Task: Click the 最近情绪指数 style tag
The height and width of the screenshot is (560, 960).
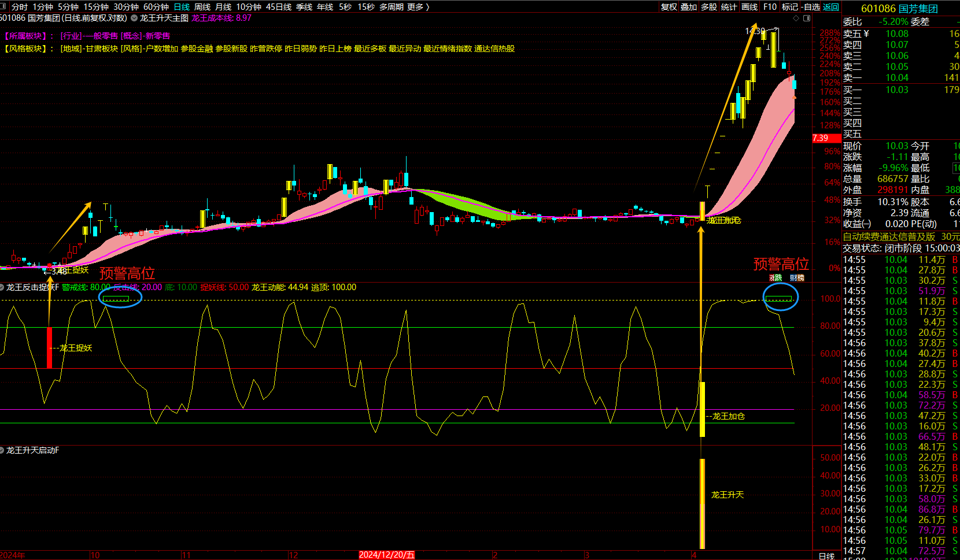Action: [448, 49]
